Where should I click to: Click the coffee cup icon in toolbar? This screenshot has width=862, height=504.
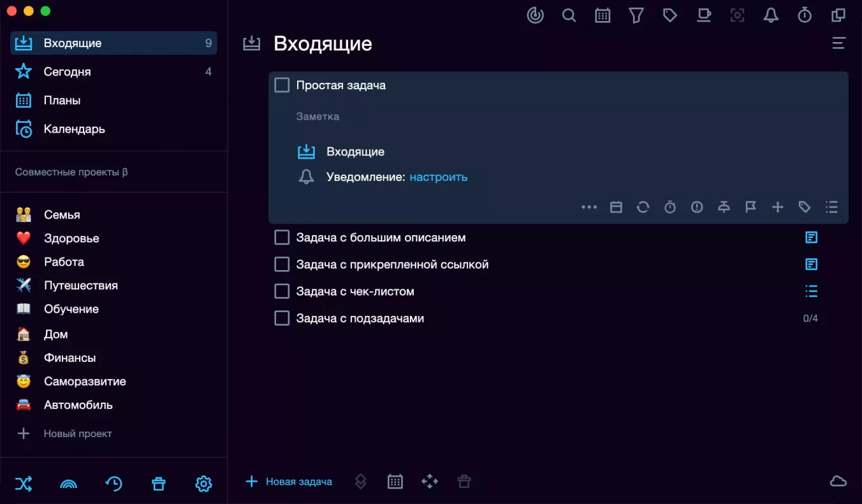(x=704, y=15)
